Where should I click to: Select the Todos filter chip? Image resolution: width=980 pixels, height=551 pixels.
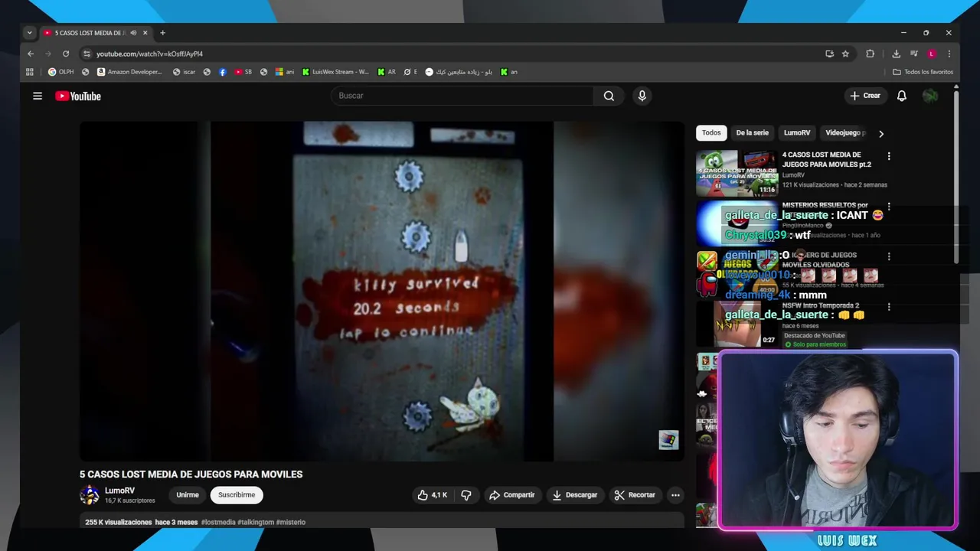(x=711, y=132)
